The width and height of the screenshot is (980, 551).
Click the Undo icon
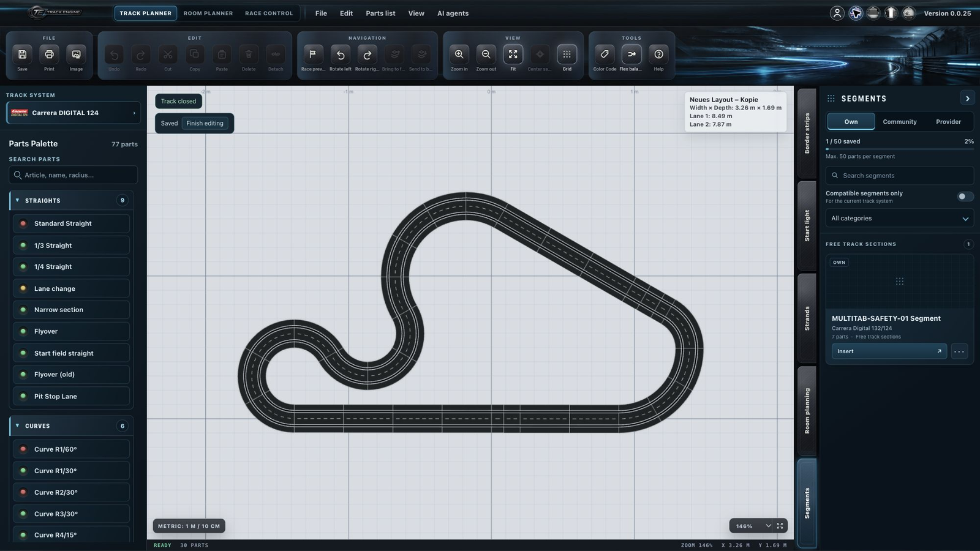click(x=114, y=54)
